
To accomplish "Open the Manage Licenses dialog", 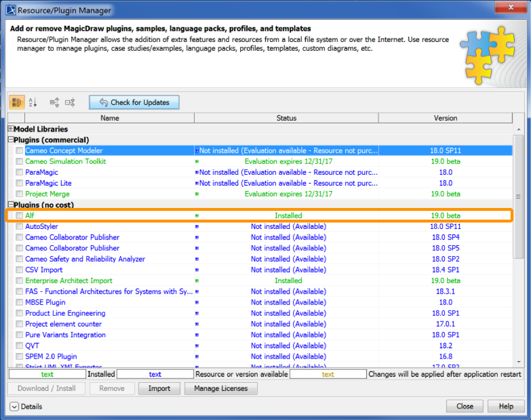I will point(220,389).
